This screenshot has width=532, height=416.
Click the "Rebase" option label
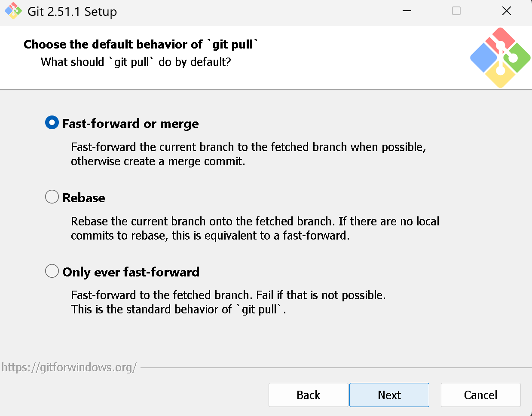[84, 198]
